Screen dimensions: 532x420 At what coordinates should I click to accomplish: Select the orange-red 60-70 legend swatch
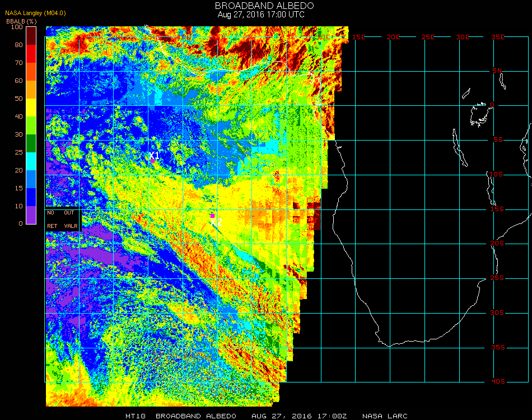(31, 72)
